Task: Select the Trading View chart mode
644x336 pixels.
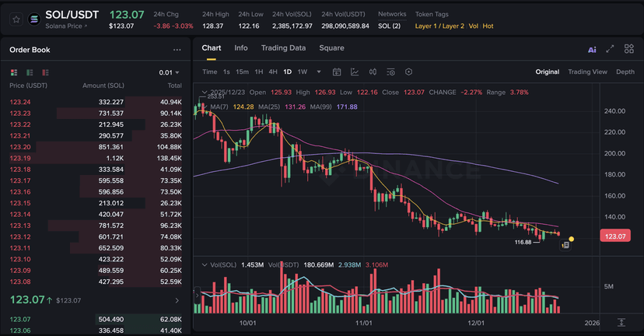Action: click(587, 72)
